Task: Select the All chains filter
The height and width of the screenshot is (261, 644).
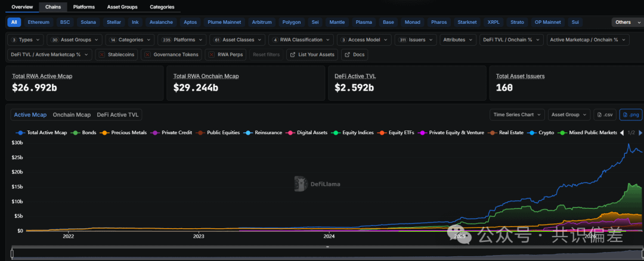Action: pyautogui.click(x=14, y=22)
